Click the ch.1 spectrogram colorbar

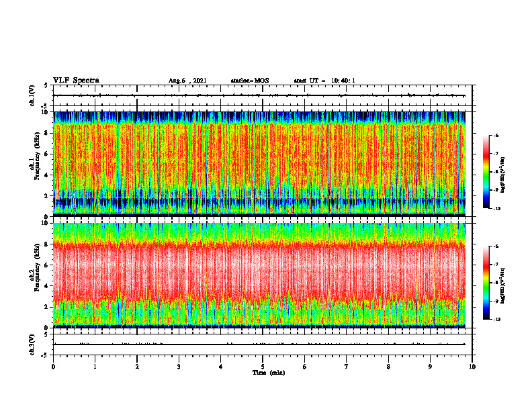click(x=486, y=172)
